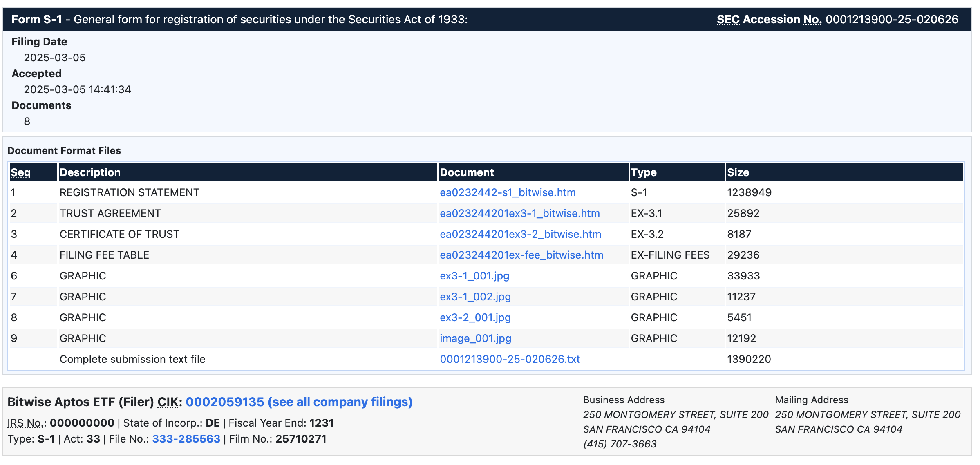Open the ex3-1_001.jpg graphic
This screenshot has width=980, height=465.
pyautogui.click(x=474, y=276)
